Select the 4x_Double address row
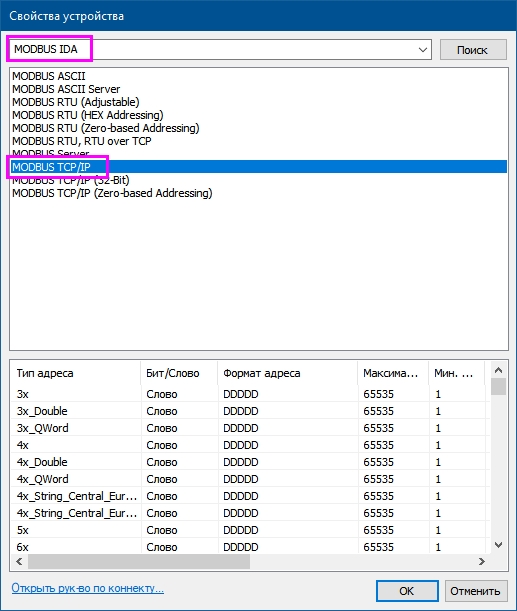Screen dimensions: 517x611 point(249,462)
